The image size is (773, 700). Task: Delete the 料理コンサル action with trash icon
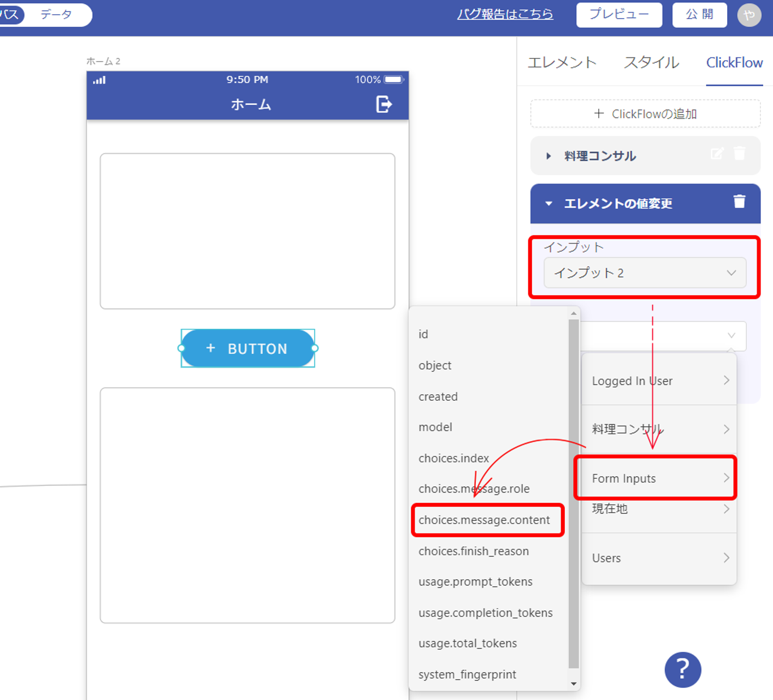click(x=739, y=153)
